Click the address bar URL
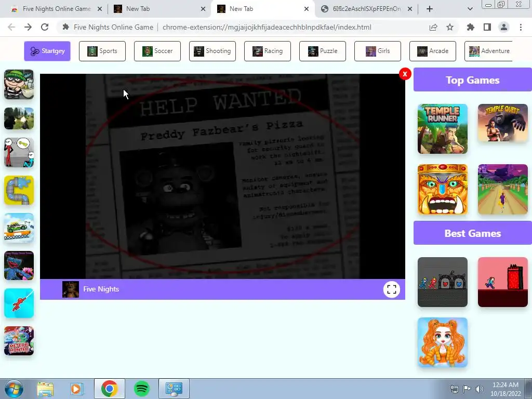 267,27
